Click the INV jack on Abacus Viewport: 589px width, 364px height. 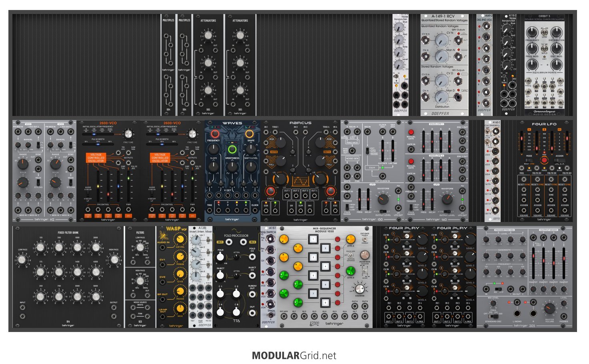click(310, 210)
